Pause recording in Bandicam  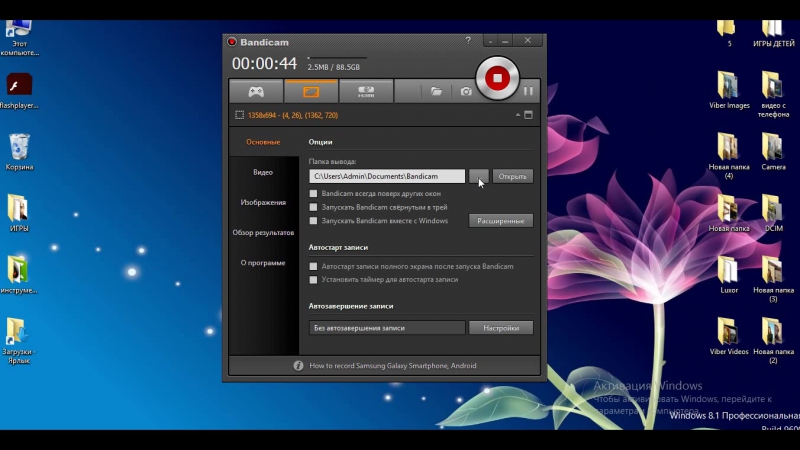528,91
